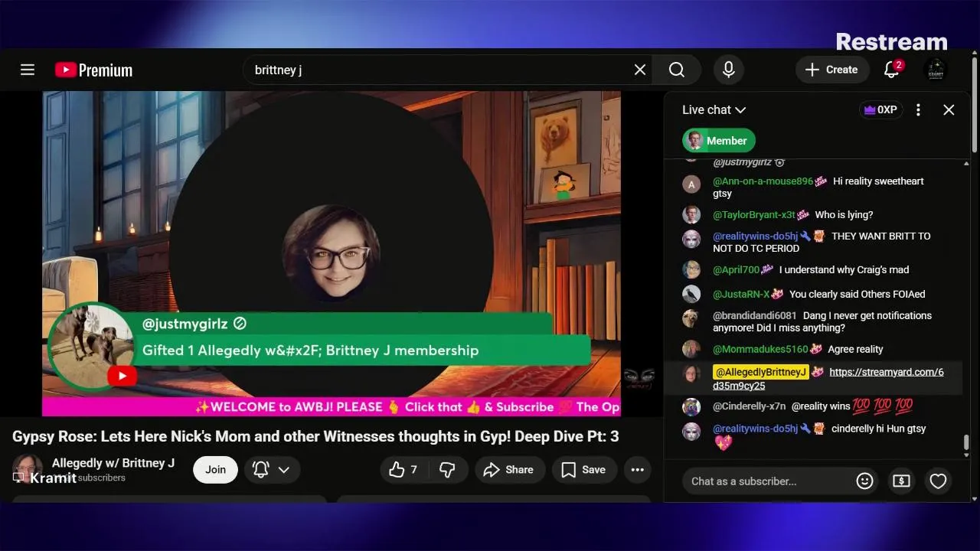Viewport: 980px width, 551px height.
Task: Share the video
Action: pyautogui.click(x=510, y=470)
